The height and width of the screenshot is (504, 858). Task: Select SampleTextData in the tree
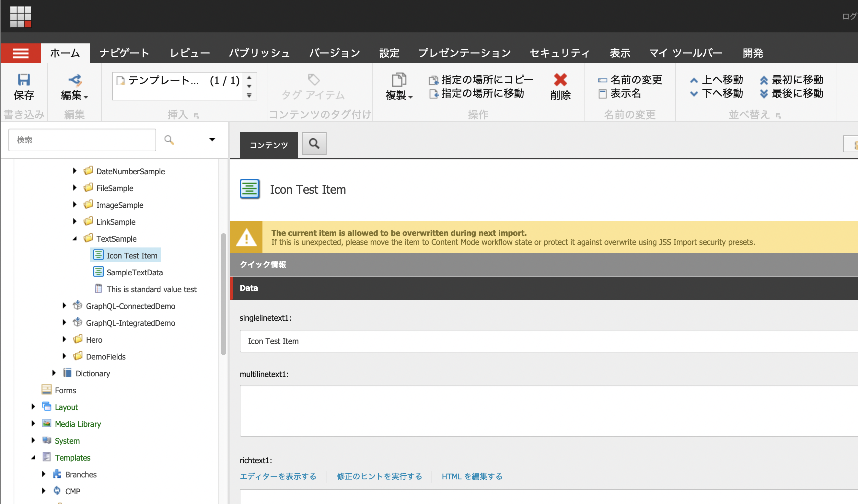click(134, 272)
